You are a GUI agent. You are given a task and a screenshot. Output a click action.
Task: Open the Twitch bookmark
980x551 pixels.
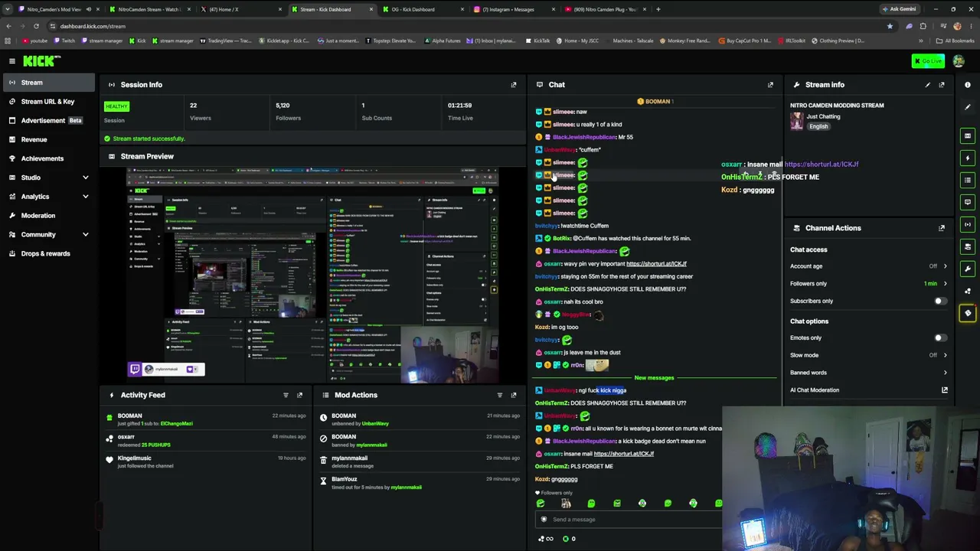pyautogui.click(x=64, y=41)
